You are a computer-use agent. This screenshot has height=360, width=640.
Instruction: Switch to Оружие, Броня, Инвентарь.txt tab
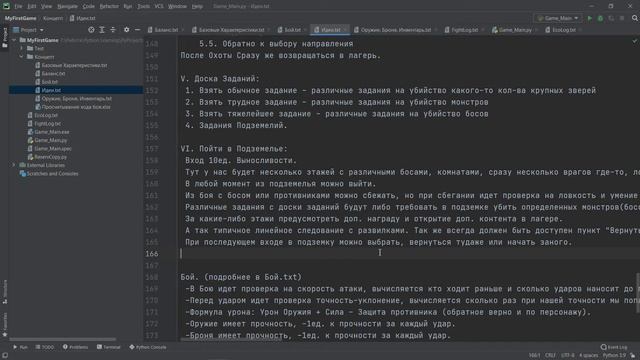click(x=395, y=30)
